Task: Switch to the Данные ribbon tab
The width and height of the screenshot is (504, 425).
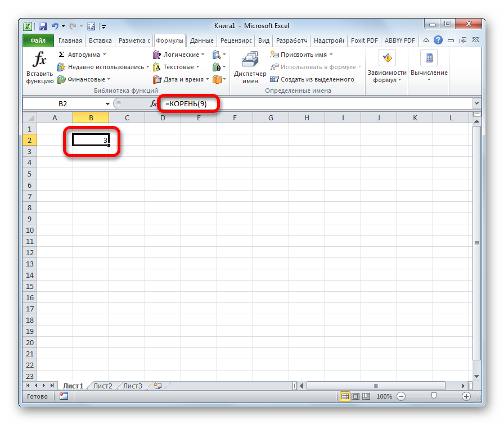Action: tap(201, 40)
